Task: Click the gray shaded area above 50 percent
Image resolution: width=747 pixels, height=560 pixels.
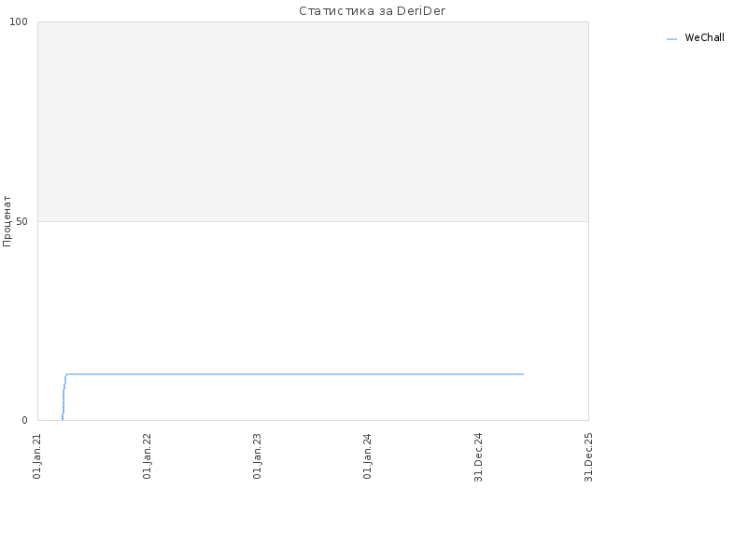Action: click(313, 121)
